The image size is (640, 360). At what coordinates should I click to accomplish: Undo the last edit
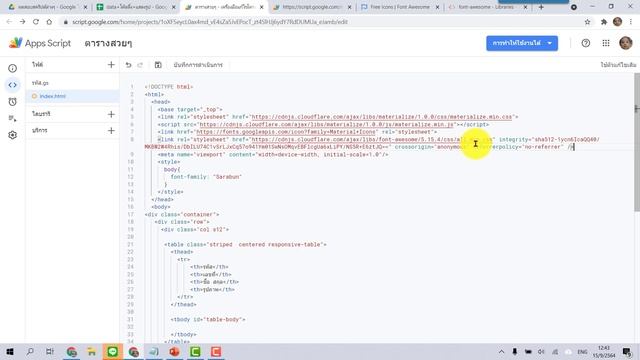coord(129,65)
